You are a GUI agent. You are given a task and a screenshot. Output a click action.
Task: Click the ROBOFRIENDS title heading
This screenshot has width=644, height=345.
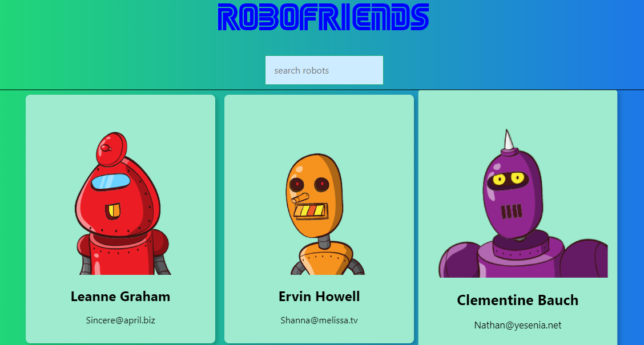coord(323,17)
